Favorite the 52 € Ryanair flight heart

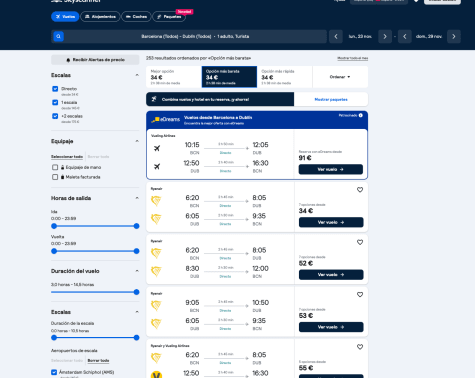(x=360, y=242)
